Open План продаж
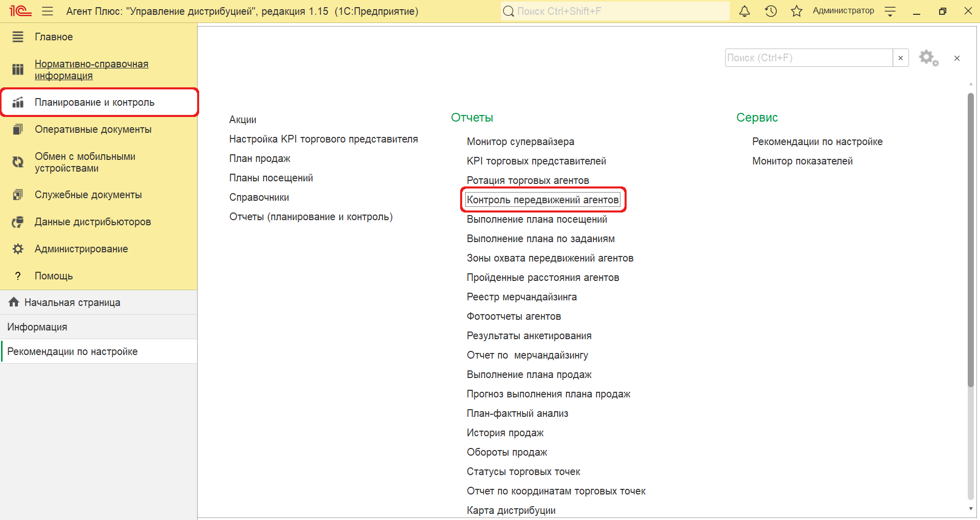This screenshot has height=520, width=980. point(259,158)
